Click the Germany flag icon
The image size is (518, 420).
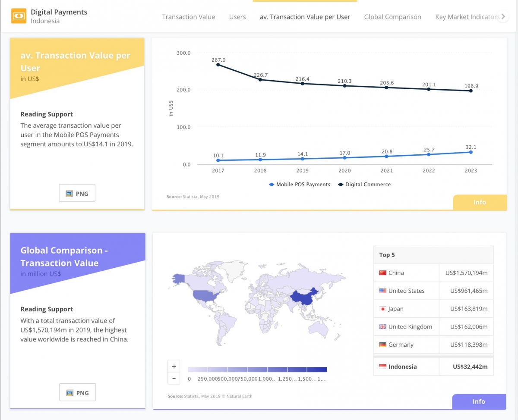point(382,345)
